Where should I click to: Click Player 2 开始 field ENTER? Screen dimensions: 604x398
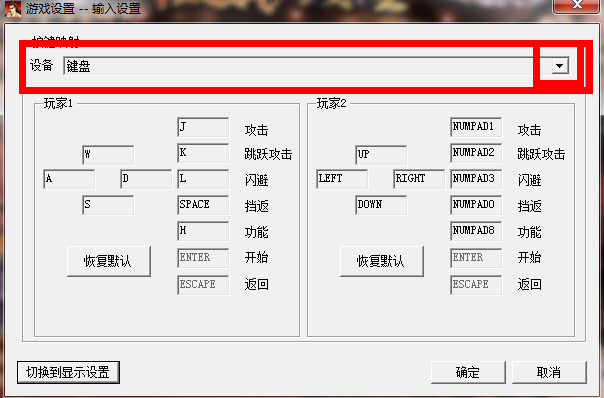476,258
